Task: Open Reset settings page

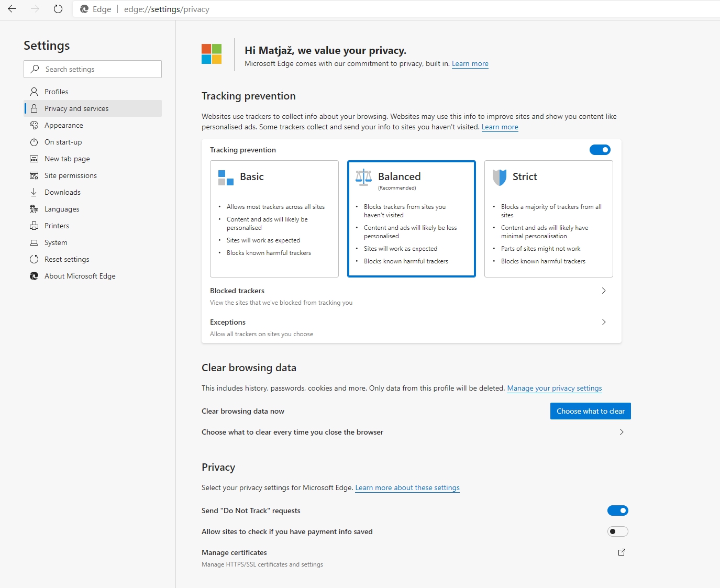Action: click(93, 259)
